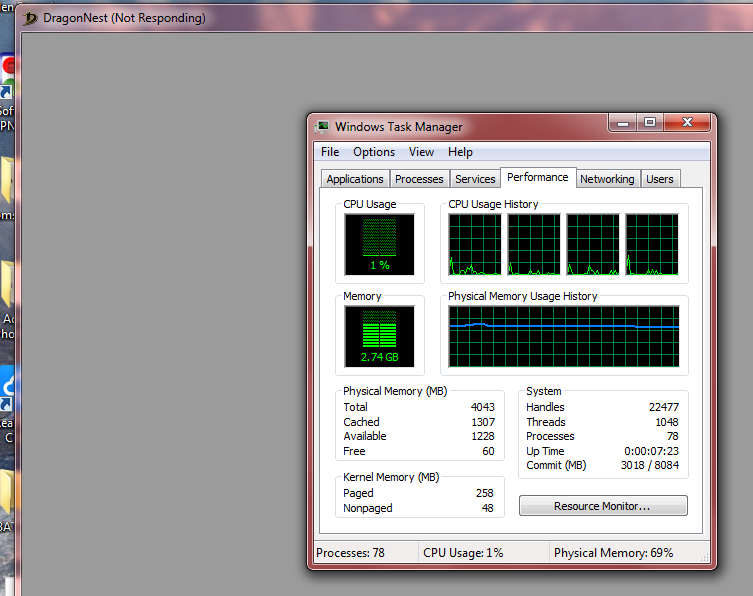
Task: Click the fourth CPU Usage History graph
Action: click(x=652, y=244)
